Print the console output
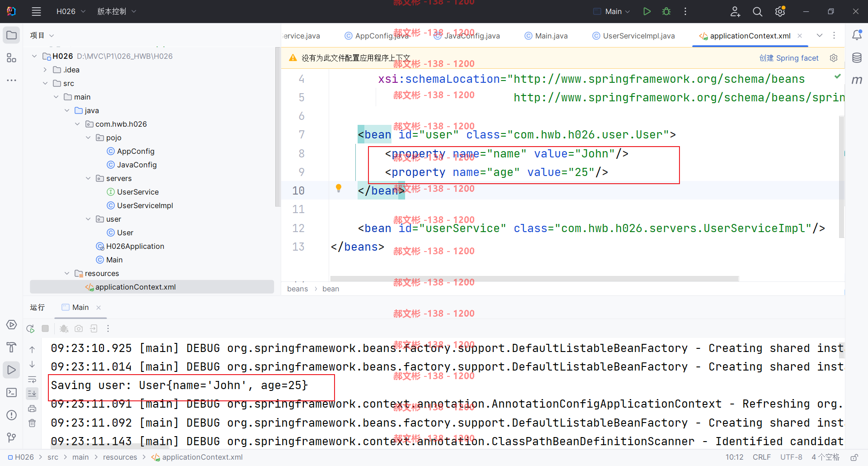Screen dimensions: 868x466 (32, 409)
